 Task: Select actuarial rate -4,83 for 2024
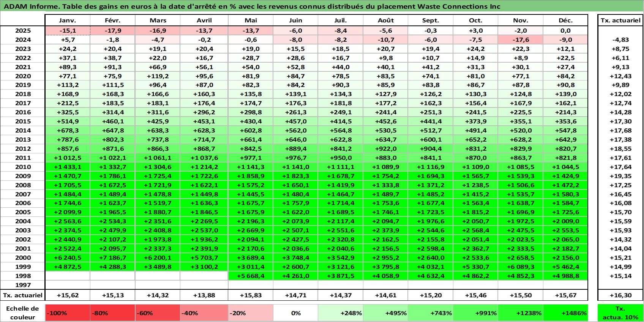click(620, 40)
